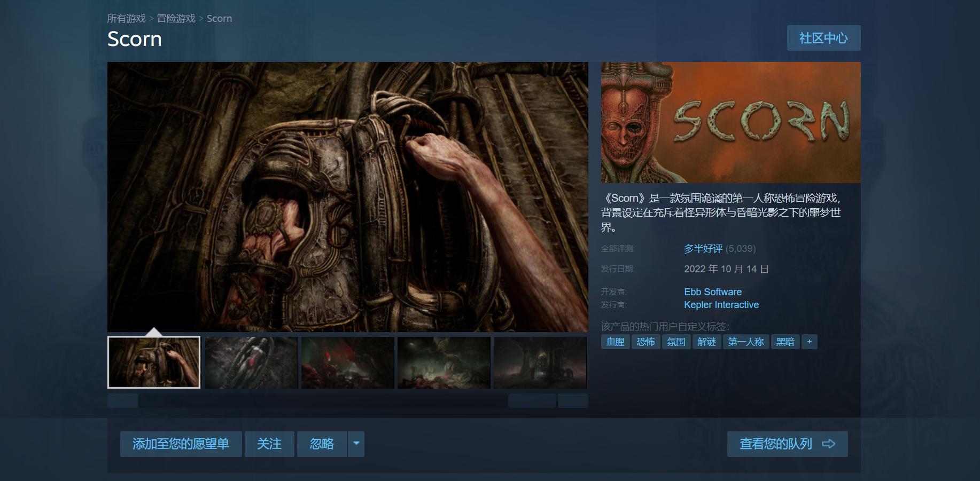Open the dropdown arrow beside 忽略
This screenshot has height=481, width=980.
tap(356, 444)
